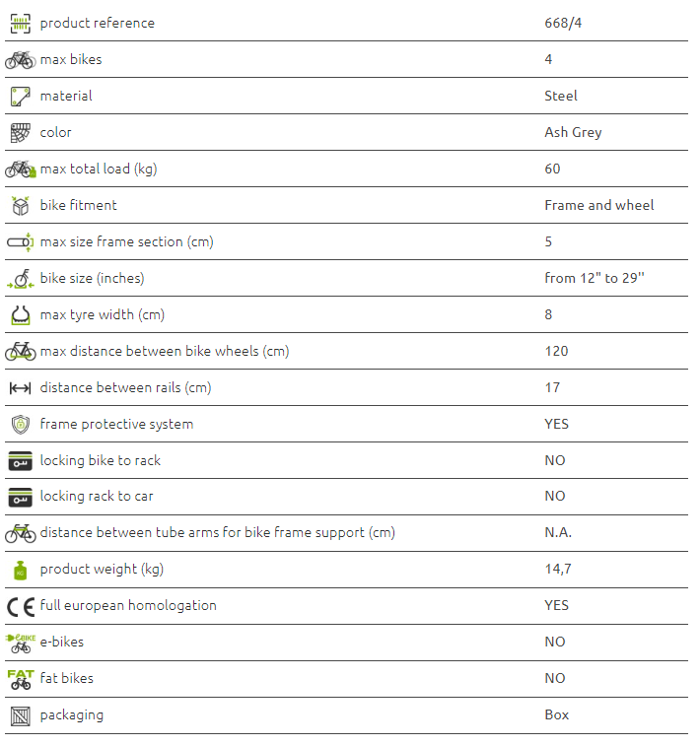Click the CE european homologation icon
Screen dimensions: 700x746
tap(20, 606)
